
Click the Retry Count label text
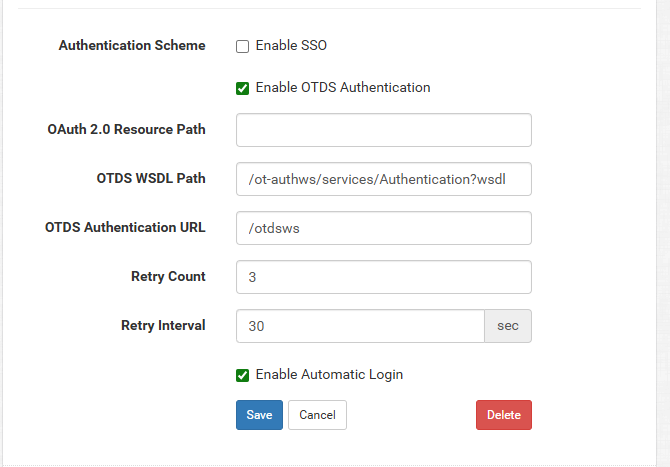point(168,277)
